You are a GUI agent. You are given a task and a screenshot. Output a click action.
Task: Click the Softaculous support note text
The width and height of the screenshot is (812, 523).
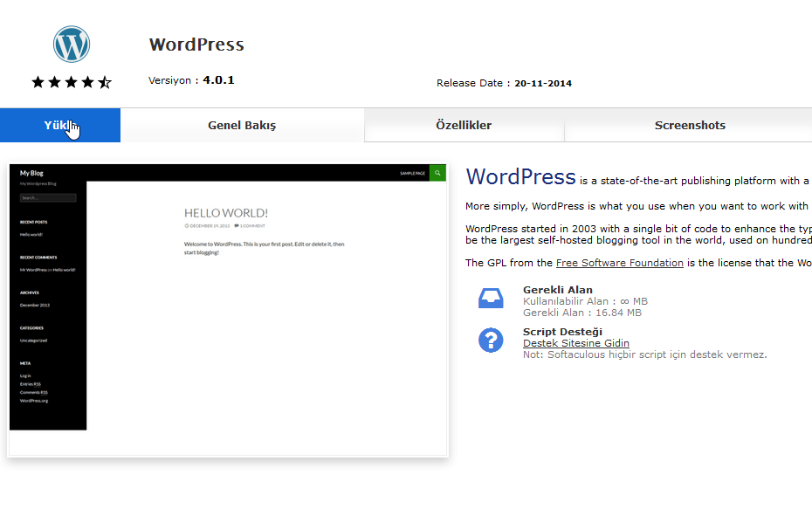click(x=644, y=354)
